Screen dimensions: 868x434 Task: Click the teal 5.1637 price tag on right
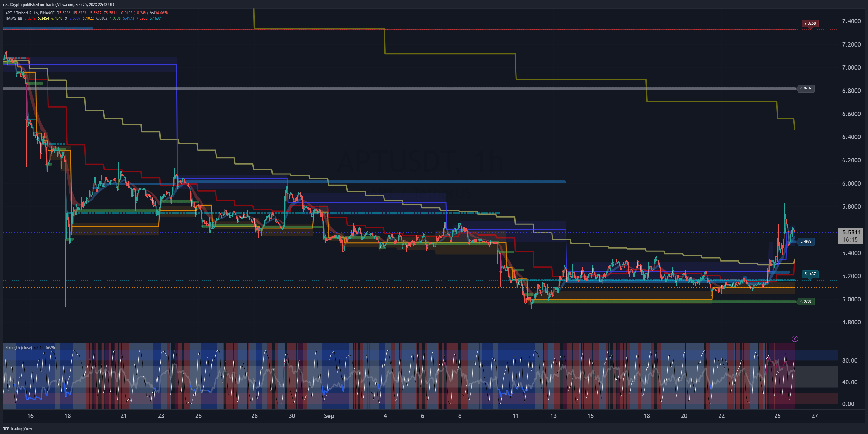(810, 274)
